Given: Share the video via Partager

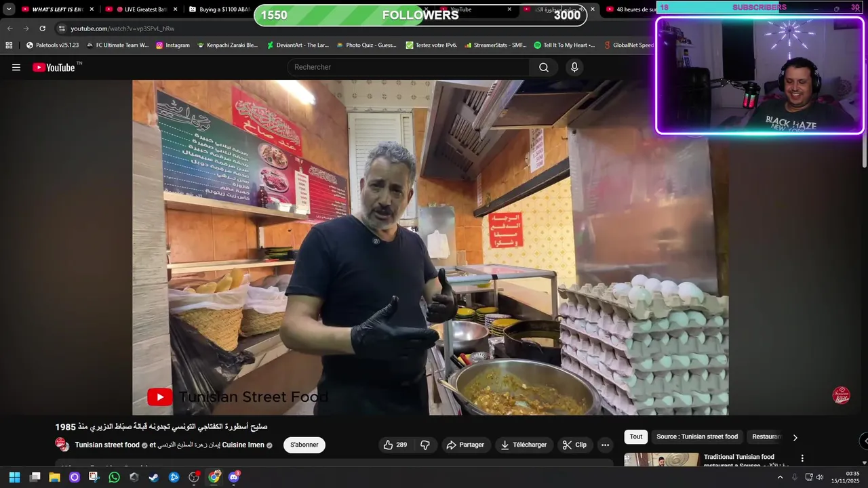Looking at the screenshot, I should coord(465,445).
